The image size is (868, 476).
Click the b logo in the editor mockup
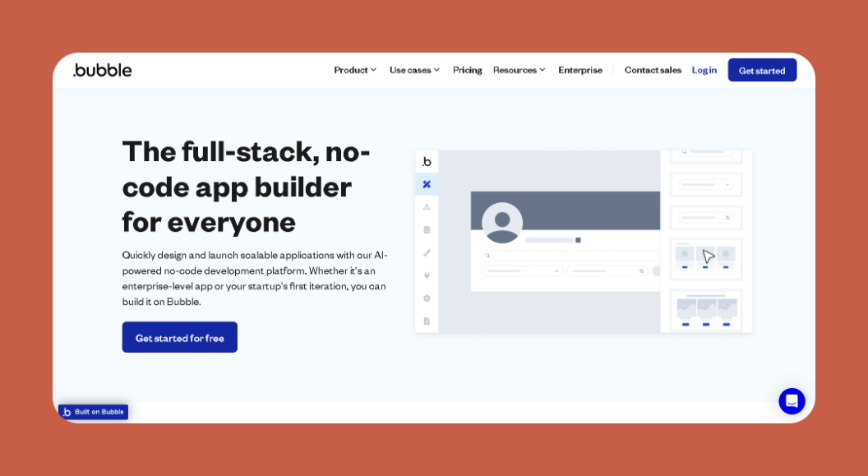point(427,162)
